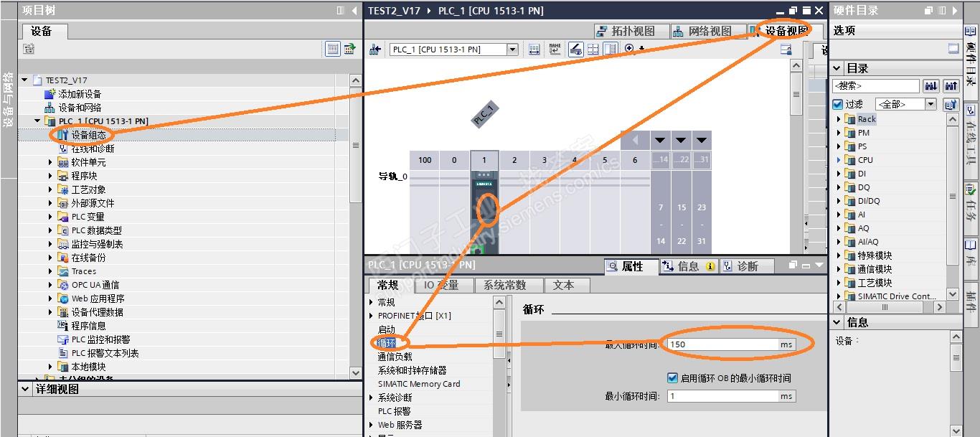Open the 全部 profile dropdown
The image size is (980, 437).
[930, 105]
